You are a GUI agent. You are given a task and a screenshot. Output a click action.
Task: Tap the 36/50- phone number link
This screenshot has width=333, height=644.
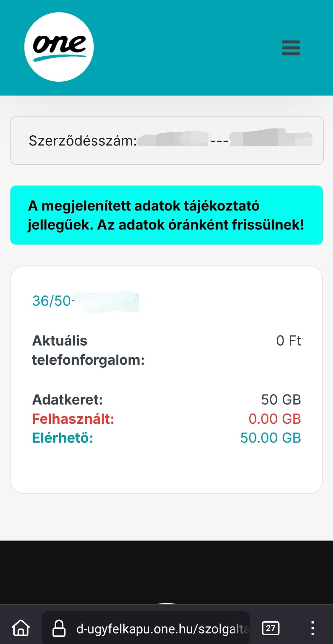[86, 301]
